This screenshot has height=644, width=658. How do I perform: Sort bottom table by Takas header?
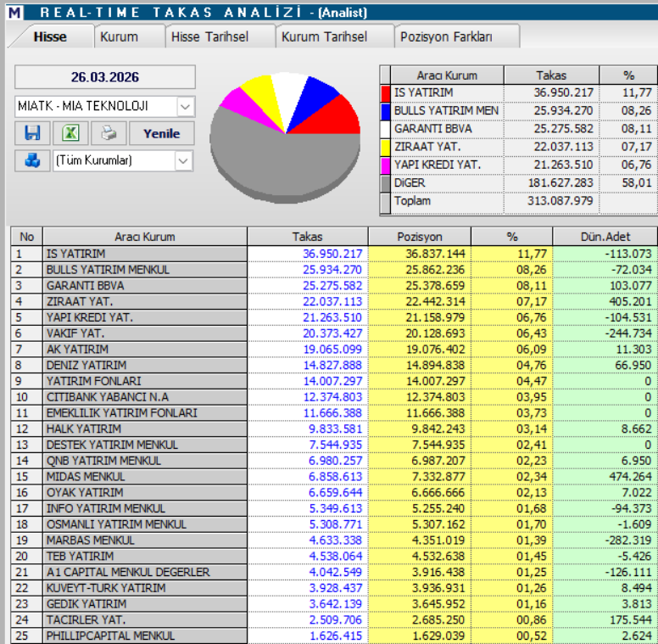(x=308, y=237)
